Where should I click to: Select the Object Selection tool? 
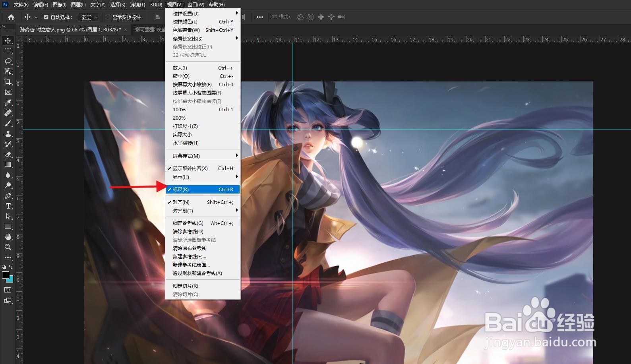(8, 72)
